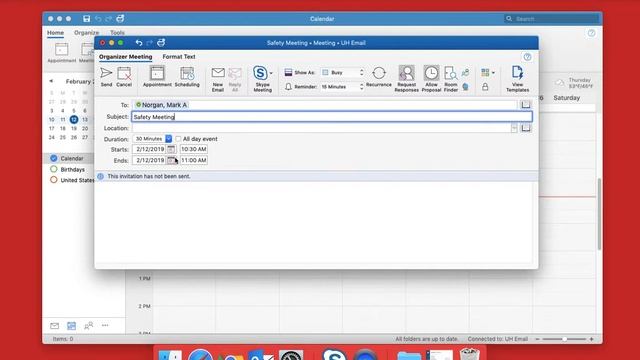Image resolution: width=640 pixels, height=360 pixels.
Task: Open the Home tab in Calendar window
Action: click(55, 33)
